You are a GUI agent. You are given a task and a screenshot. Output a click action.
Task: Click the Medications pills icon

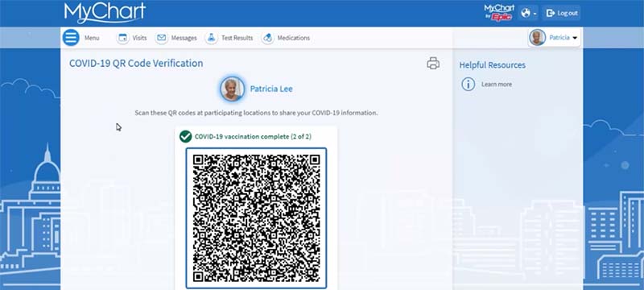tap(267, 38)
